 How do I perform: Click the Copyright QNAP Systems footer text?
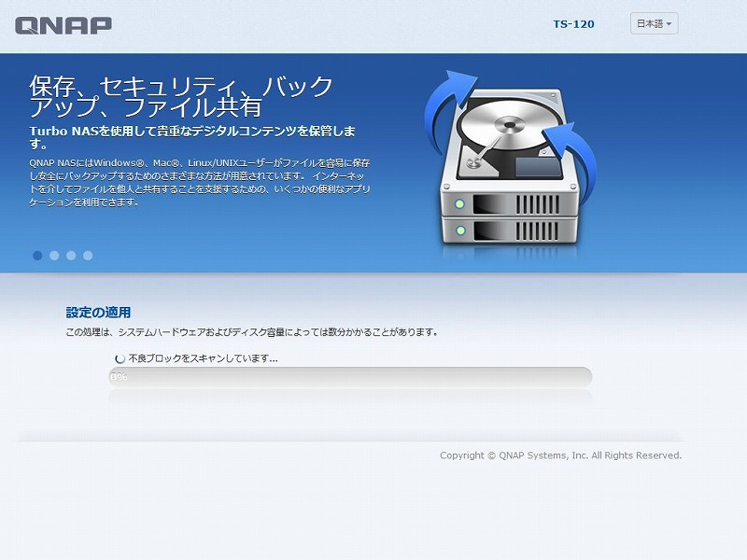[561, 455]
